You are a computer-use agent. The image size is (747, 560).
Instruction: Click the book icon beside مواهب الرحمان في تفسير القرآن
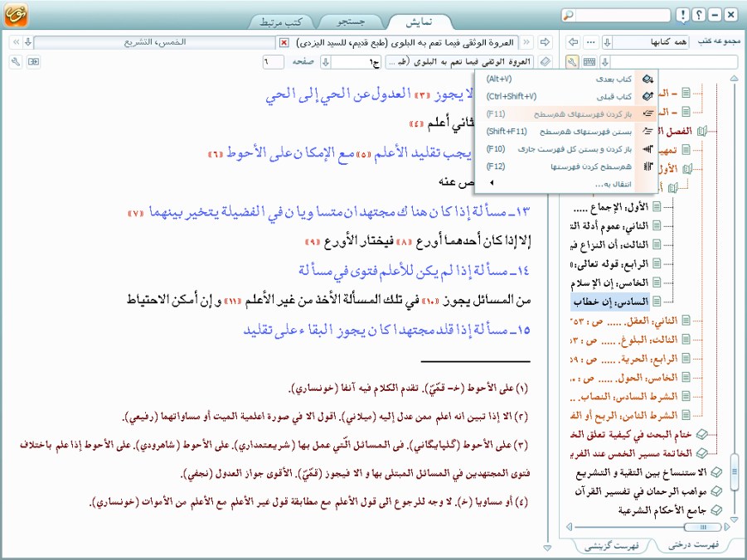click(715, 491)
